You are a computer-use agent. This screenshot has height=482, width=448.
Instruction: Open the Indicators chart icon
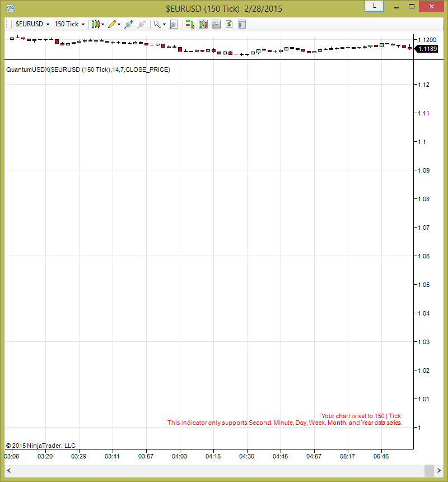coord(216,24)
